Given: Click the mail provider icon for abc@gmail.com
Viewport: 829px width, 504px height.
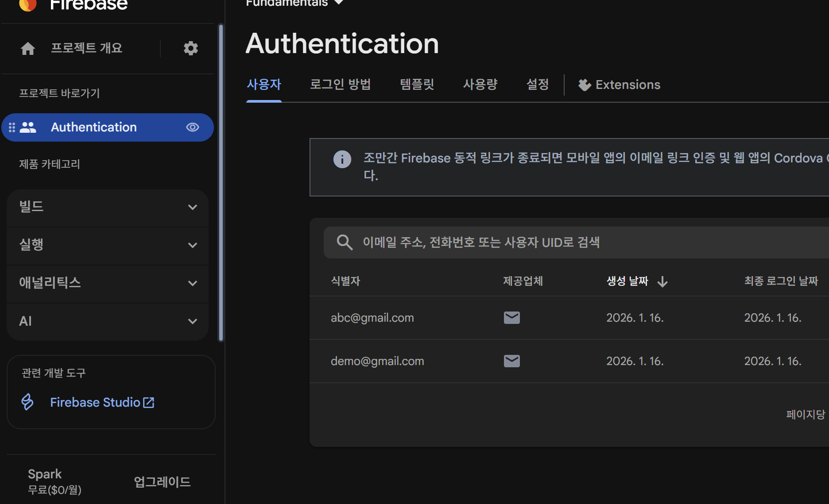Looking at the screenshot, I should click(512, 318).
